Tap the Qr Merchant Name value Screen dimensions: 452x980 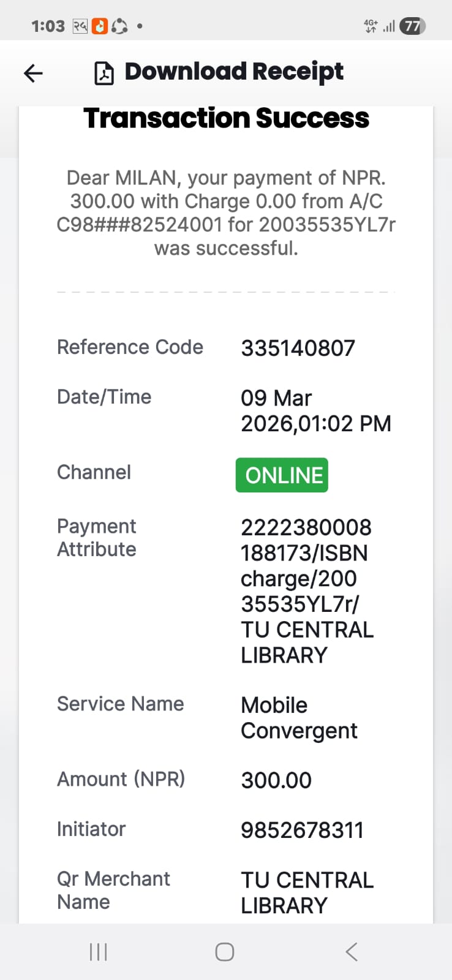point(307,893)
